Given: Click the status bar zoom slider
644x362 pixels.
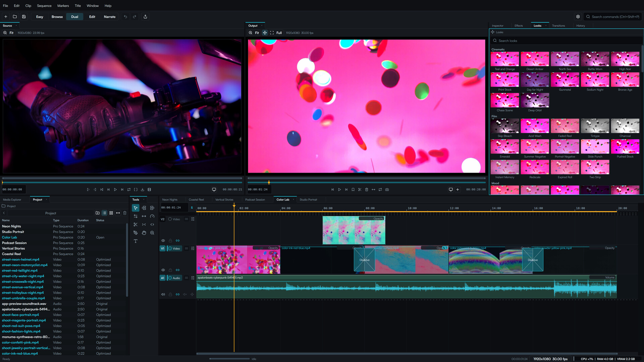Looking at the screenshot, I should tap(229, 359).
